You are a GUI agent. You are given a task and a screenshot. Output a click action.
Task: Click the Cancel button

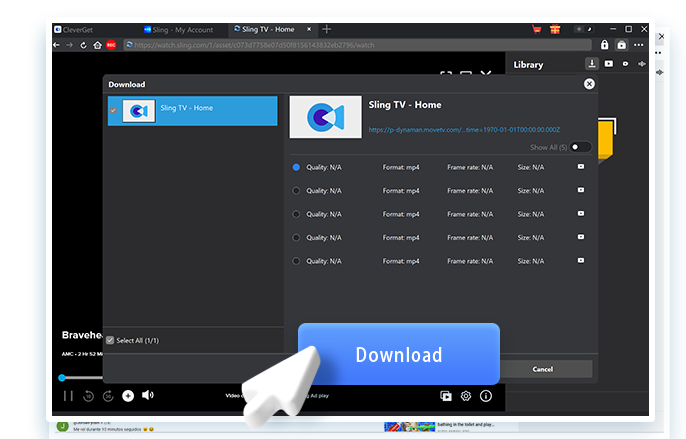[543, 369]
